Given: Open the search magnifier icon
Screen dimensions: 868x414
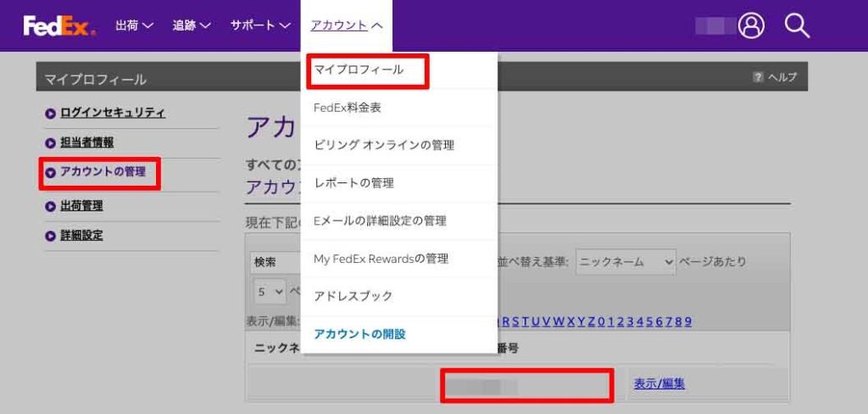Looking at the screenshot, I should [797, 25].
